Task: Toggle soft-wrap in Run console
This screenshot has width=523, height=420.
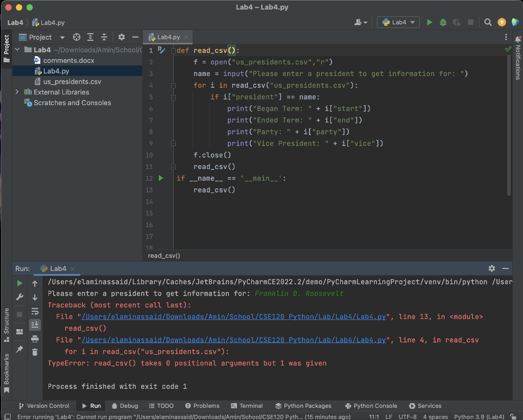Action: (35, 311)
